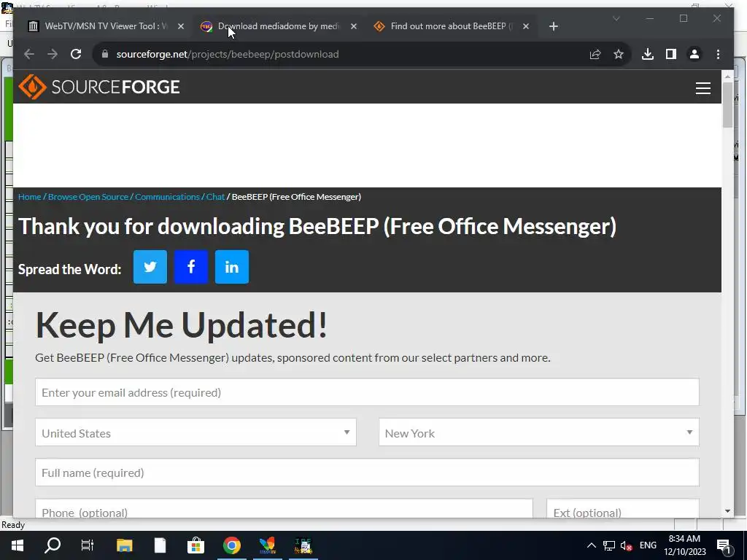This screenshot has width=747, height=560.
Task: Click the scrollbar down arrow
Action: [727, 511]
